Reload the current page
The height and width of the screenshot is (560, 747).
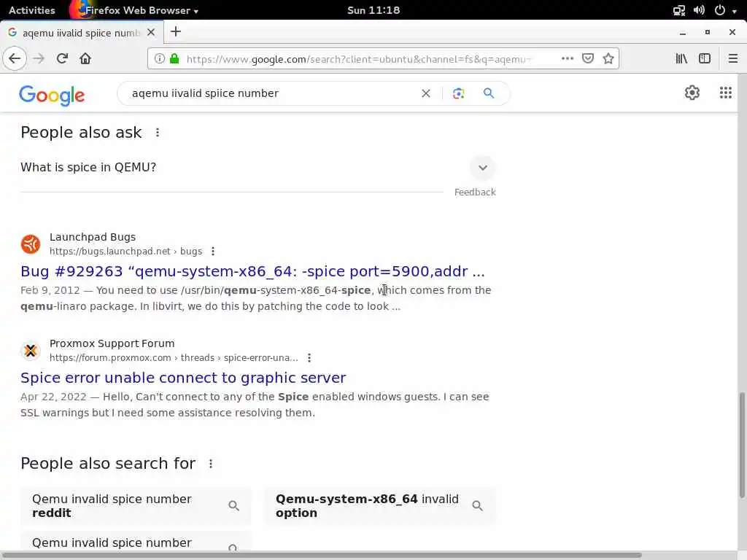[x=62, y=58]
